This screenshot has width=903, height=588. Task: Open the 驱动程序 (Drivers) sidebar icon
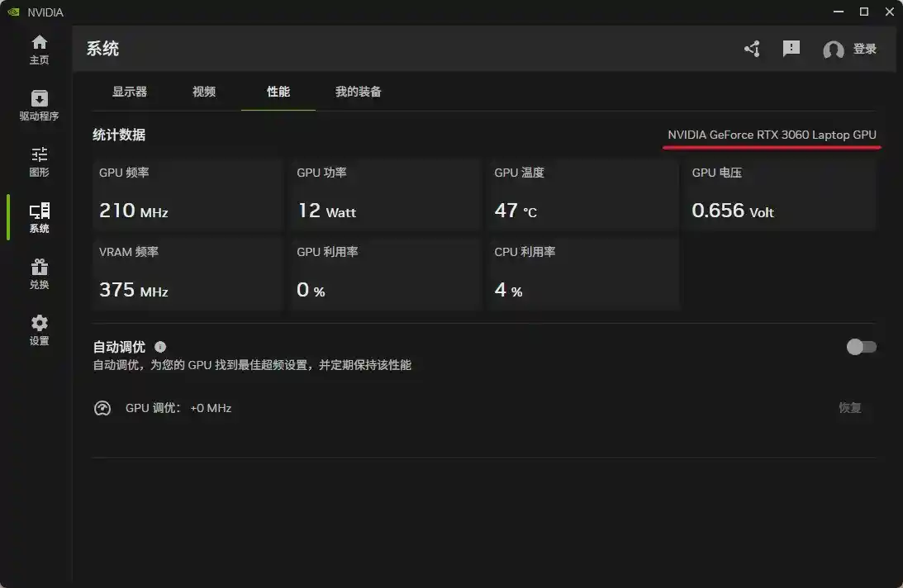[39, 103]
